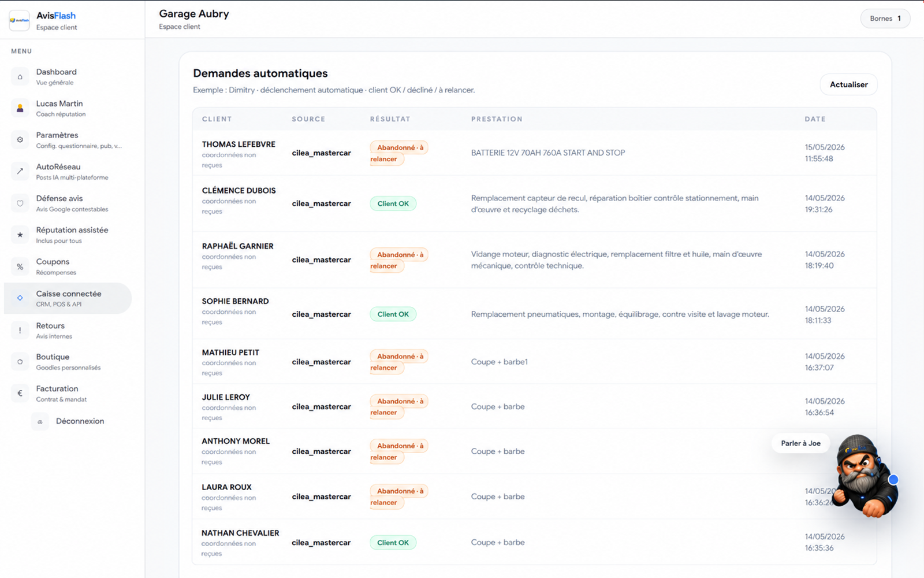Screen dimensions: 924x578
Task: Click cilea_mastercar source in Julie Leroy row
Action: pyautogui.click(x=321, y=407)
